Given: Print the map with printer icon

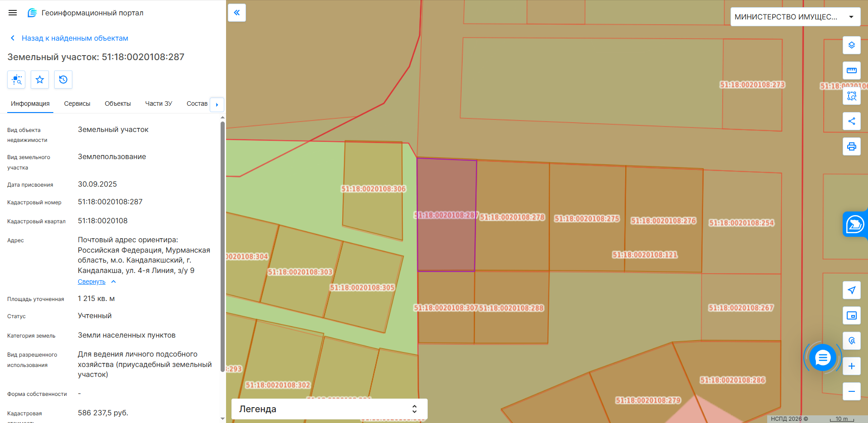Looking at the screenshot, I should (852, 146).
